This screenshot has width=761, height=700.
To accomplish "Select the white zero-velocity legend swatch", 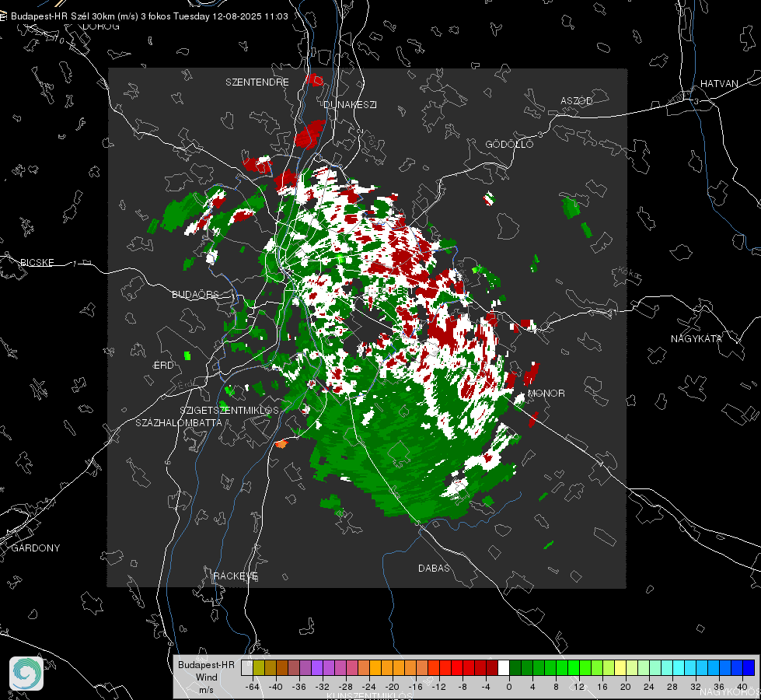I will [504, 667].
